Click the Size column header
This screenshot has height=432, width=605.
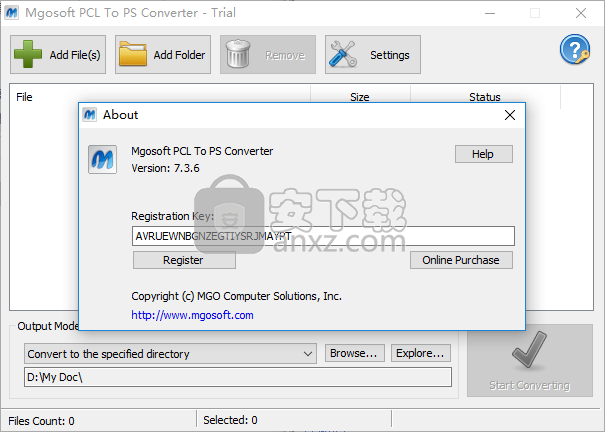[x=360, y=97]
